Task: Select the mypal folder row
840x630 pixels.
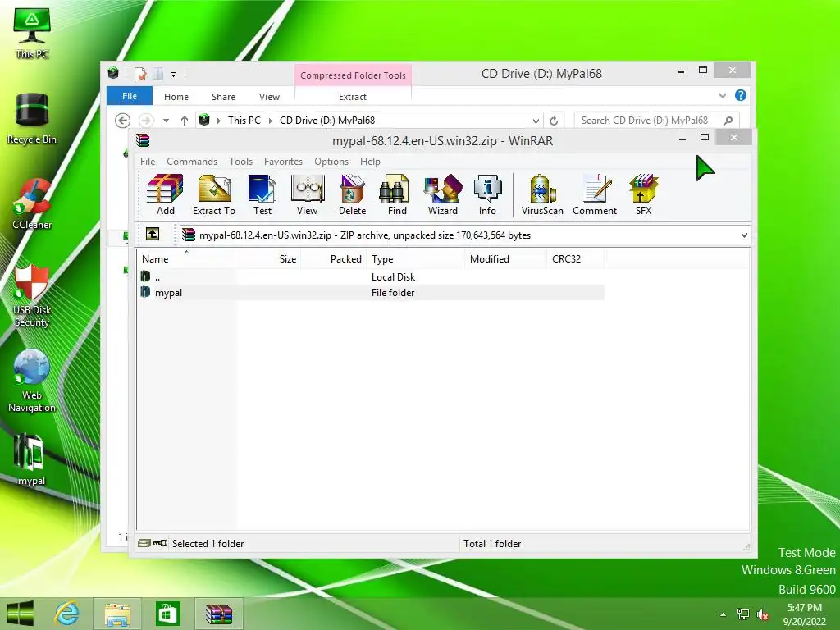Action: [x=372, y=293]
